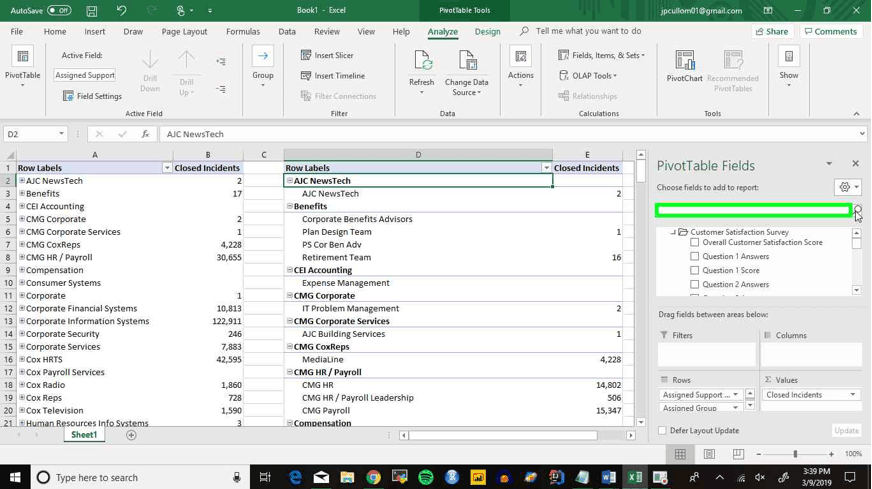Check Overall Customer Satisfaction Score field

coord(695,243)
